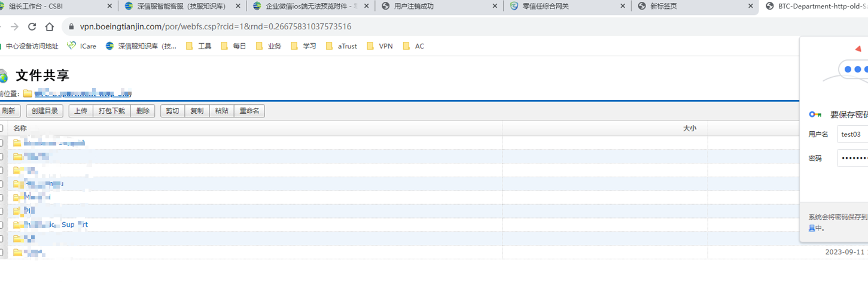The width and height of the screenshot is (868, 300).
Task: Reload the page with the browser refresh icon
Action: point(32,27)
